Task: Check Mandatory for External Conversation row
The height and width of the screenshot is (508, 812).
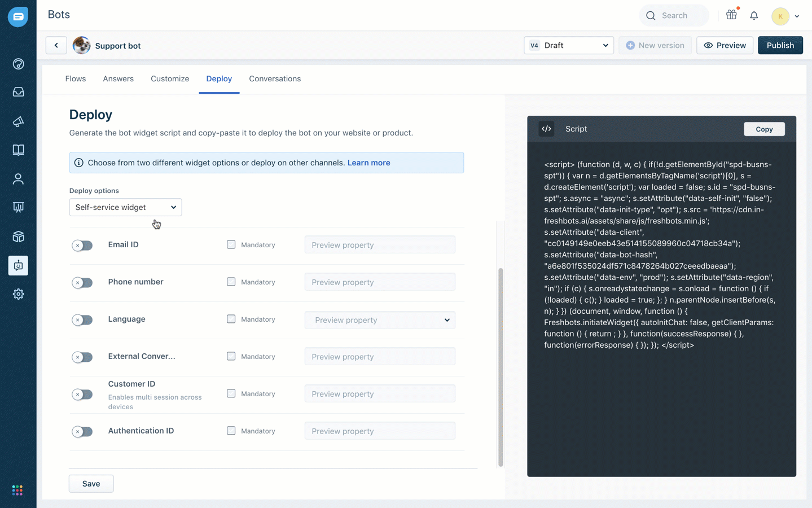Action: tap(231, 356)
